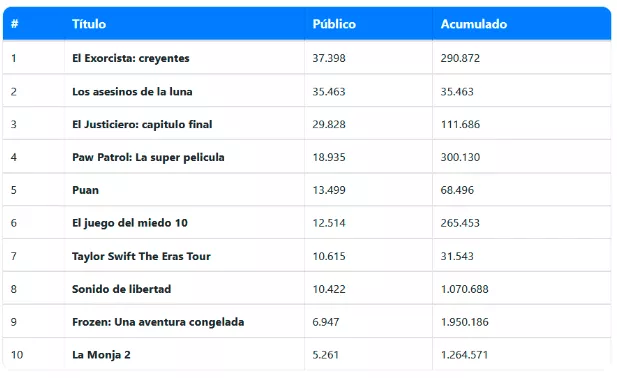Click the Acumulado column header

tap(474, 24)
